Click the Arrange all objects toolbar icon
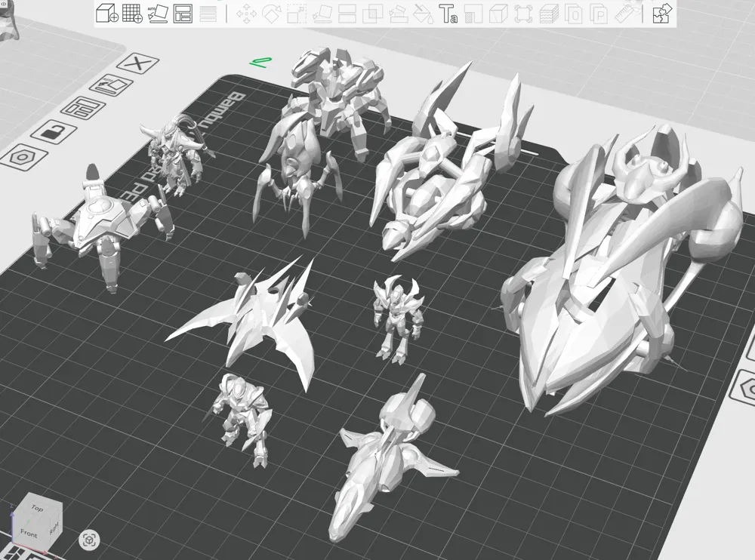 [183, 14]
